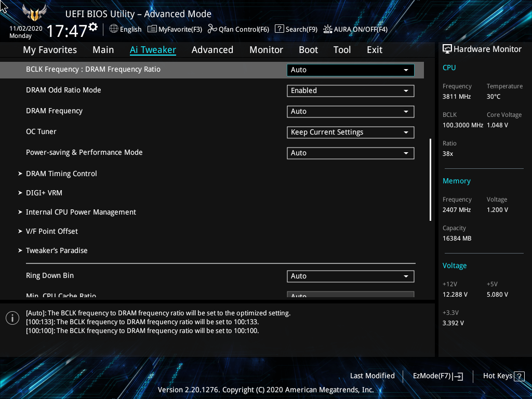Click Hot Keys button
532x399 pixels.
click(503, 376)
